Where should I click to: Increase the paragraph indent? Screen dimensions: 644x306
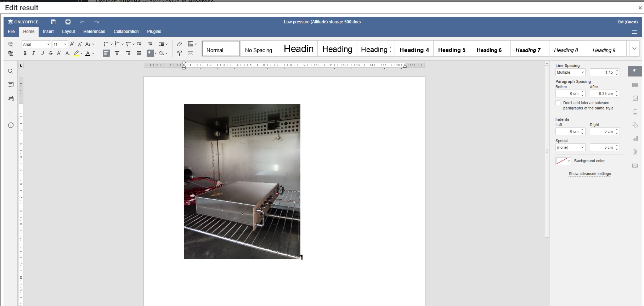click(x=150, y=44)
